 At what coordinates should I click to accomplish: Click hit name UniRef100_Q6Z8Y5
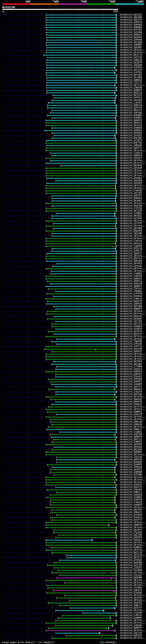tap(131, 63)
